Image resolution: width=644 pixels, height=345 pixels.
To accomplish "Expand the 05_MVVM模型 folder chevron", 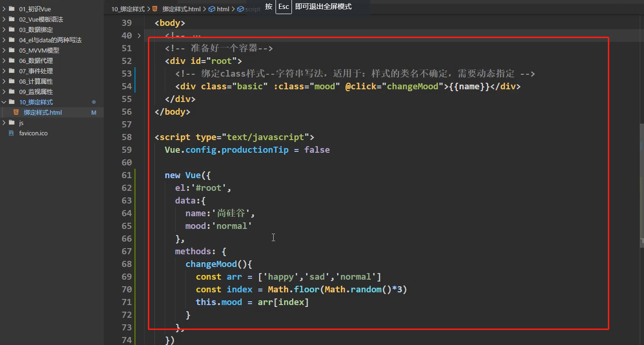I will pos(4,50).
